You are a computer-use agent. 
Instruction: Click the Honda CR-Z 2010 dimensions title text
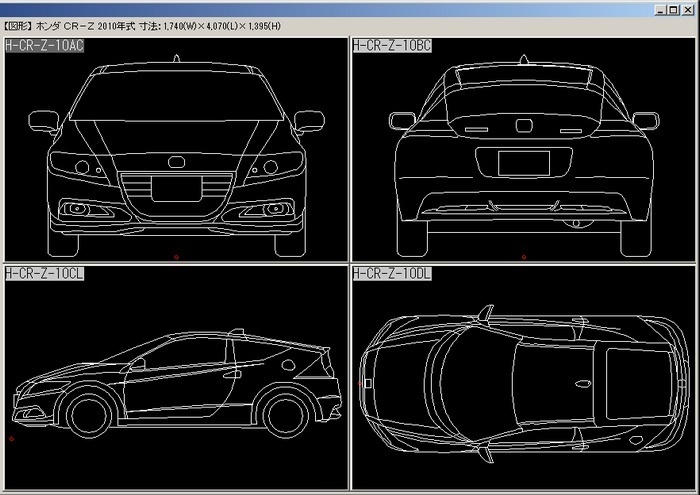tap(142, 26)
